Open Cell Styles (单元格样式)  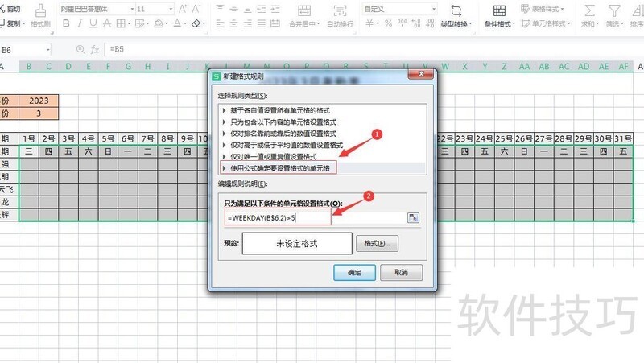pos(546,23)
